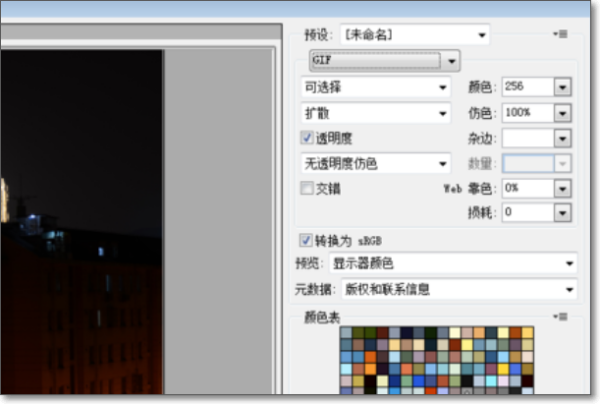Click the arrow button beside the 损耗 field
The width and height of the screenshot is (600, 404).
[562, 212]
